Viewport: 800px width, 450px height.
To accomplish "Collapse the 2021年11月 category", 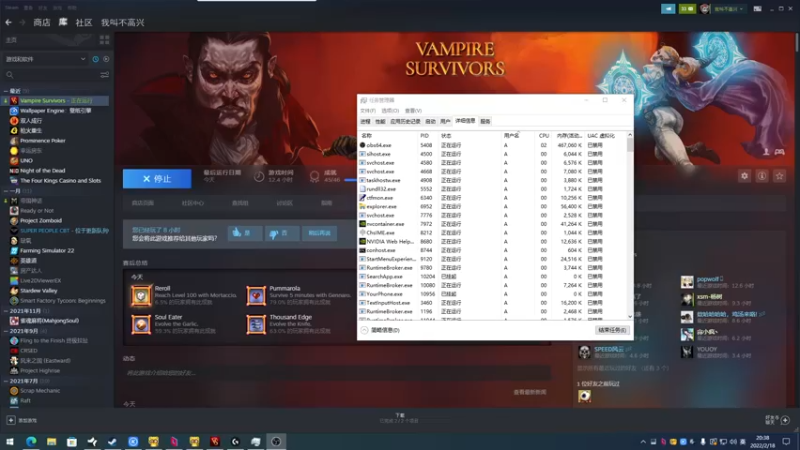I will [6, 311].
